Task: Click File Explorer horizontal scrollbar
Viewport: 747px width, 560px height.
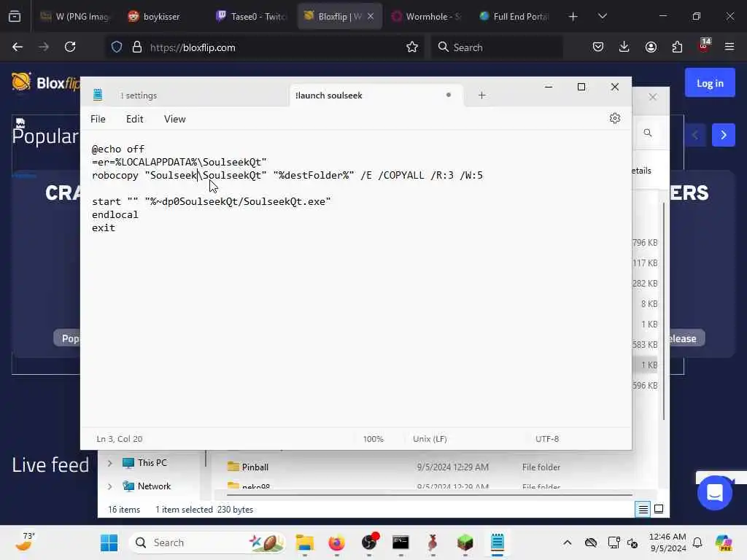Action: (x=429, y=495)
